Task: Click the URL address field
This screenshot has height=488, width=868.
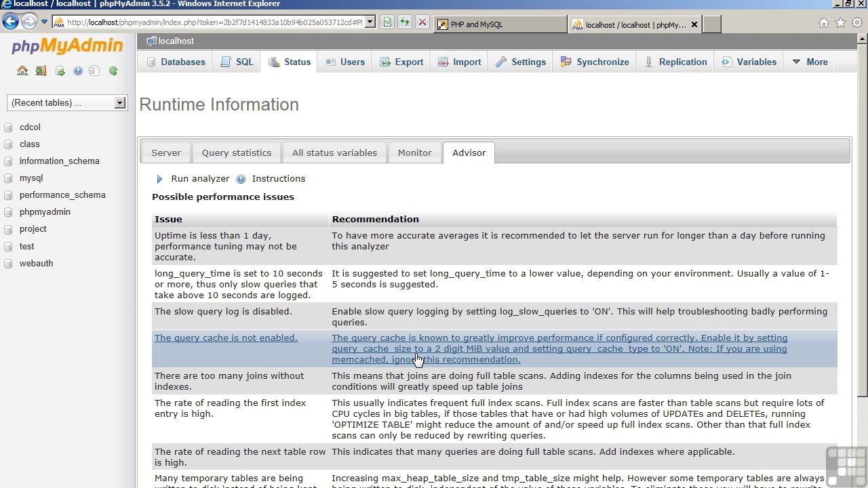Action: click(215, 22)
